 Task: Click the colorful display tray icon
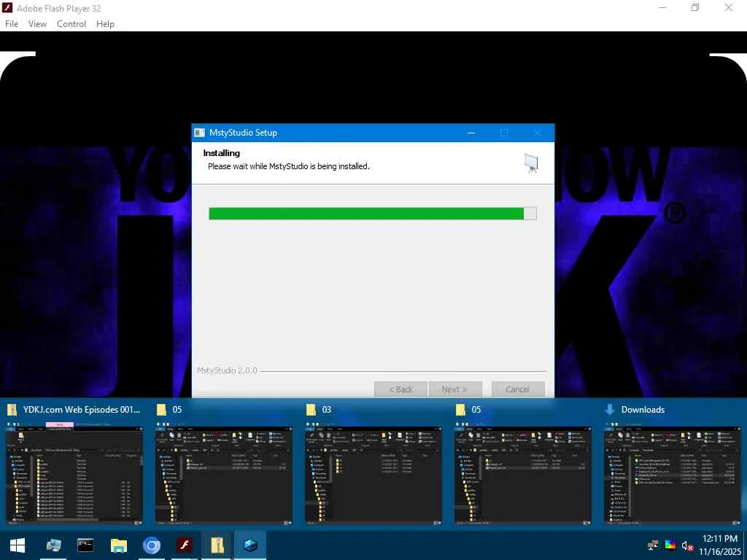pos(670,545)
